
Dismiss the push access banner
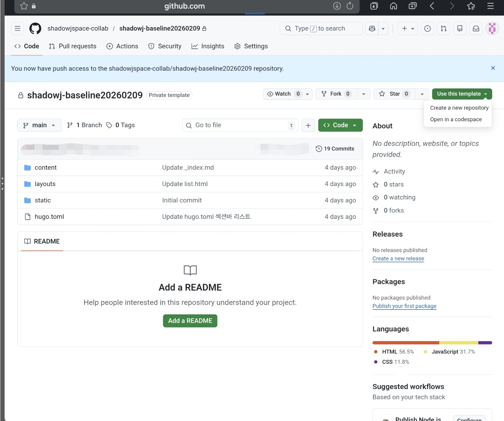click(493, 68)
